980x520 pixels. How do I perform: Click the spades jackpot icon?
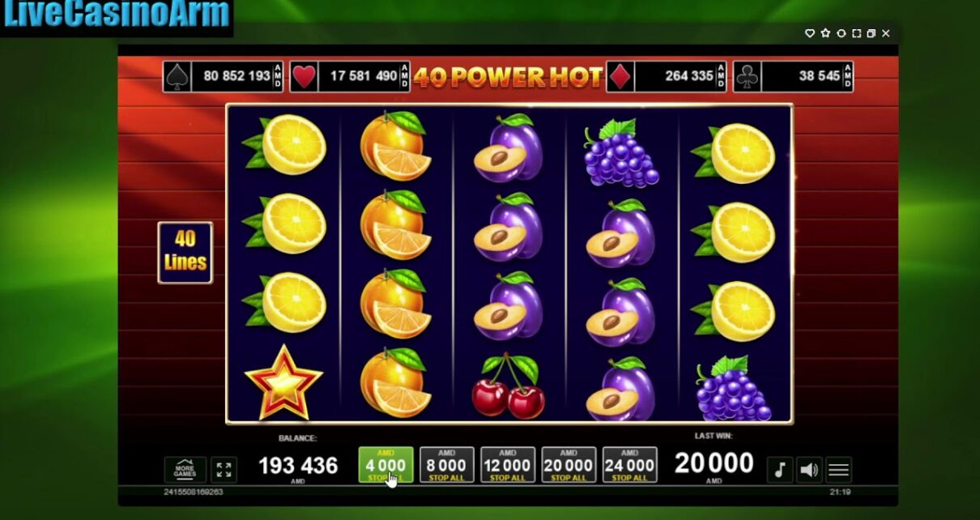177,77
